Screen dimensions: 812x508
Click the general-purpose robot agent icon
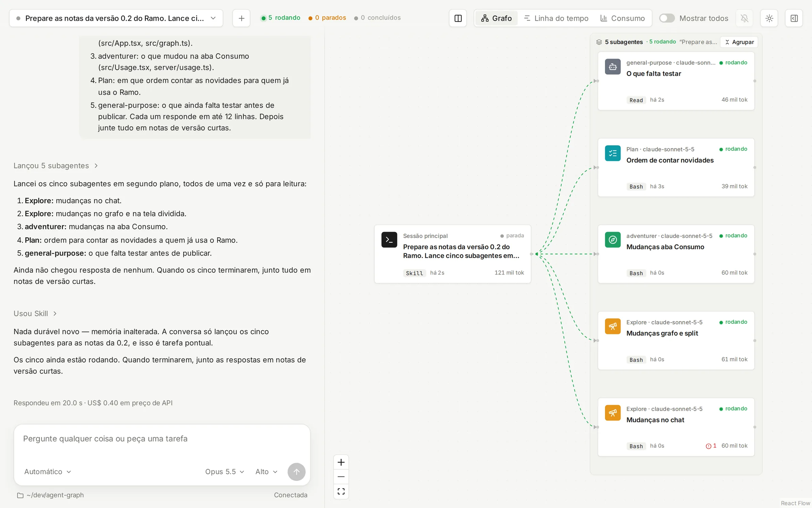[613, 67]
